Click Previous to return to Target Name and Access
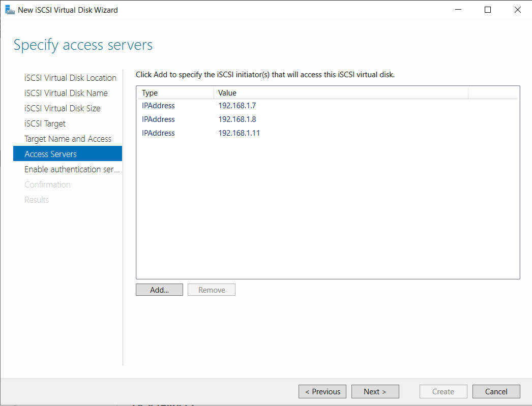The height and width of the screenshot is (406, 532). pos(322,391)
